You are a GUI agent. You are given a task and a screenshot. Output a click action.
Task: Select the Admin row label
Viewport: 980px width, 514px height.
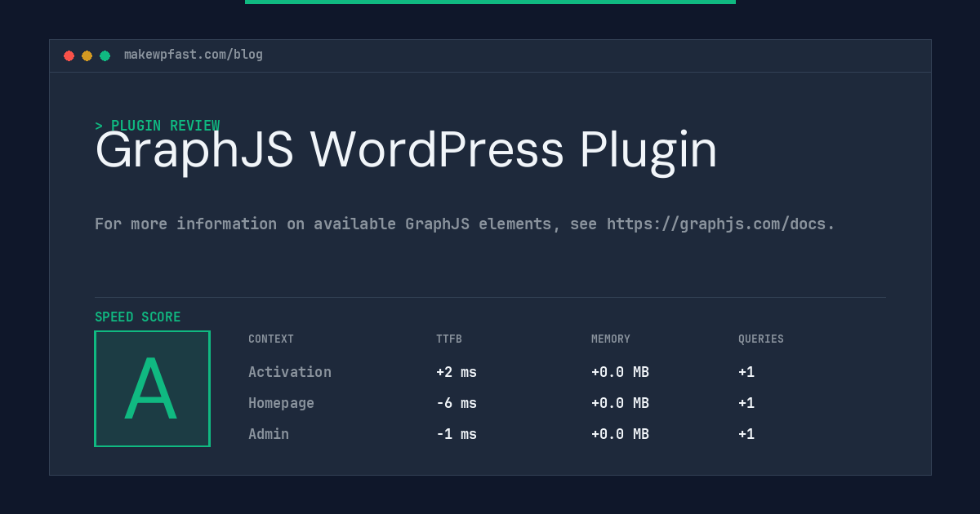[x=269, y=434]
